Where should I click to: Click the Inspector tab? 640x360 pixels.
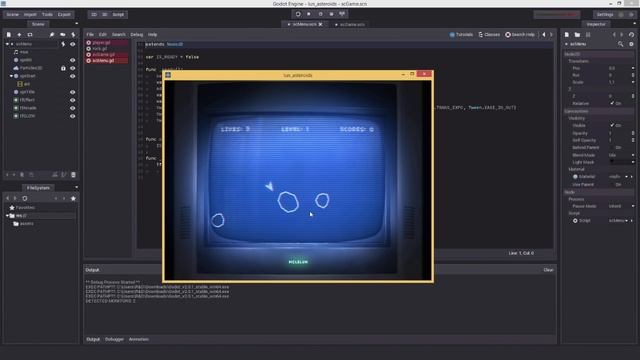[x=596, y=24]
